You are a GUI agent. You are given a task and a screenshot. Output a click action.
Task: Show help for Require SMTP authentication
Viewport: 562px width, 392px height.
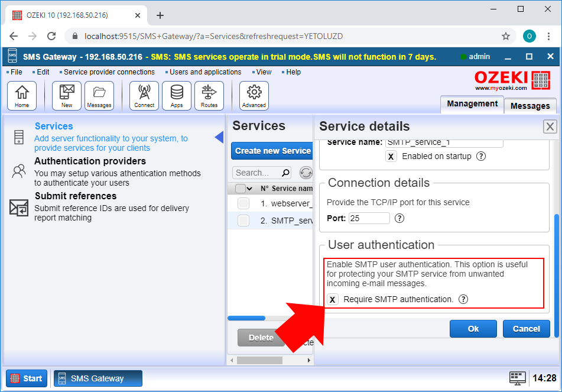click(463, 299)
